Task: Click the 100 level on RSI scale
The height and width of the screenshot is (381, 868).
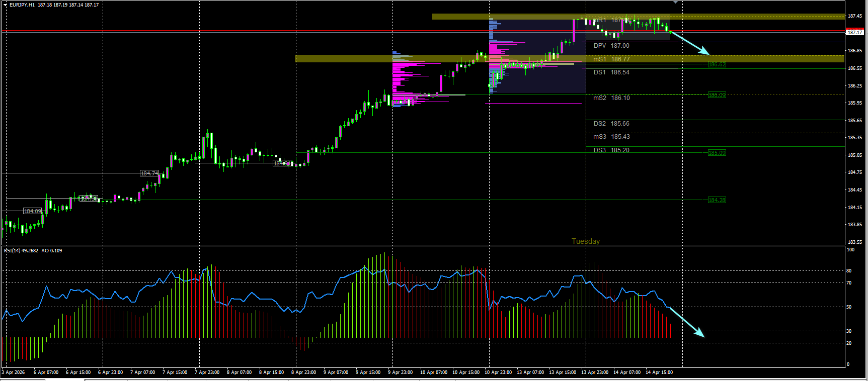Action: tap(850, 250)
